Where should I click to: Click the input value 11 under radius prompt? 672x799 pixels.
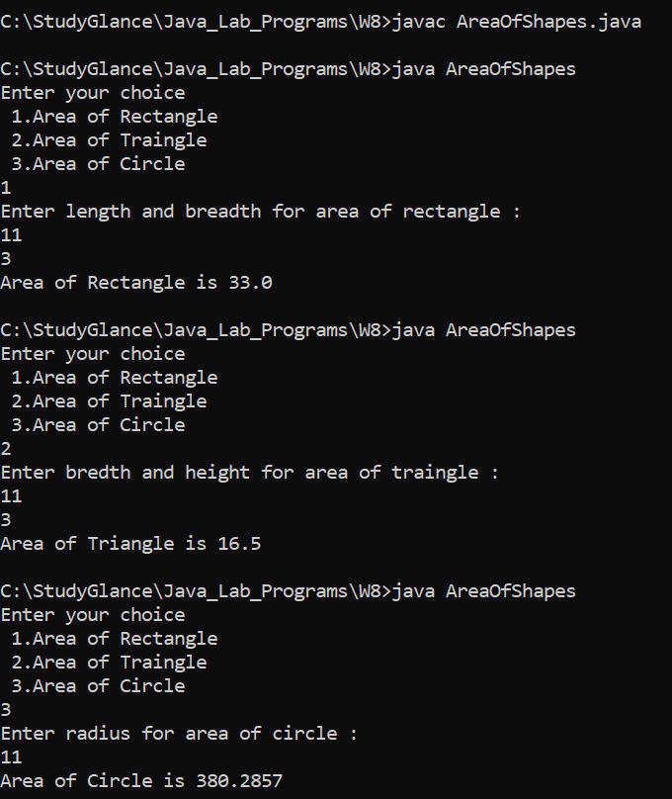(x=11, y=757)
